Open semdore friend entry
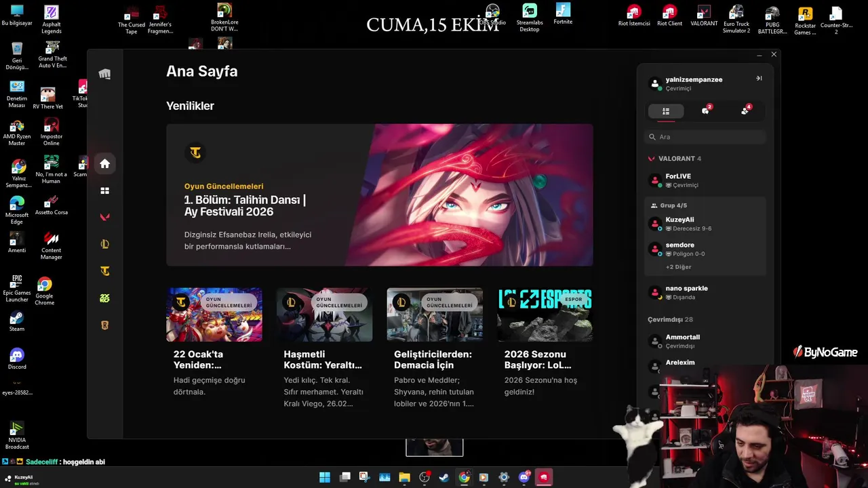The height and width of the screenshot is (488, 868). point(705,249)
